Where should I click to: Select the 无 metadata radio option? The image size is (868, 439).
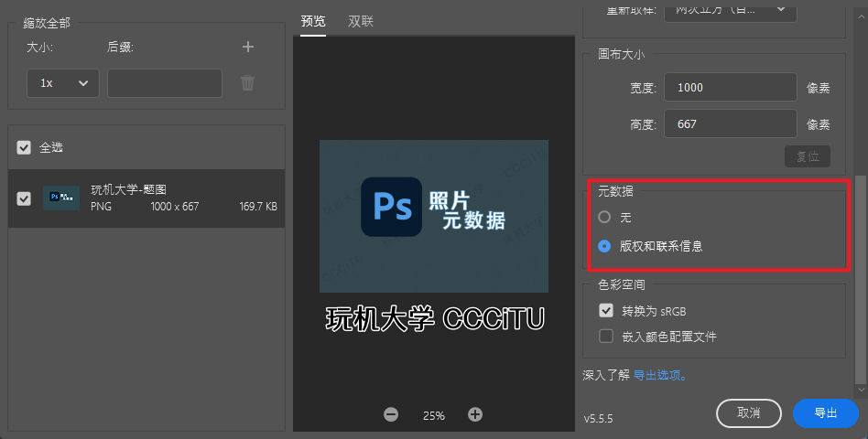(x=604, y=218)
